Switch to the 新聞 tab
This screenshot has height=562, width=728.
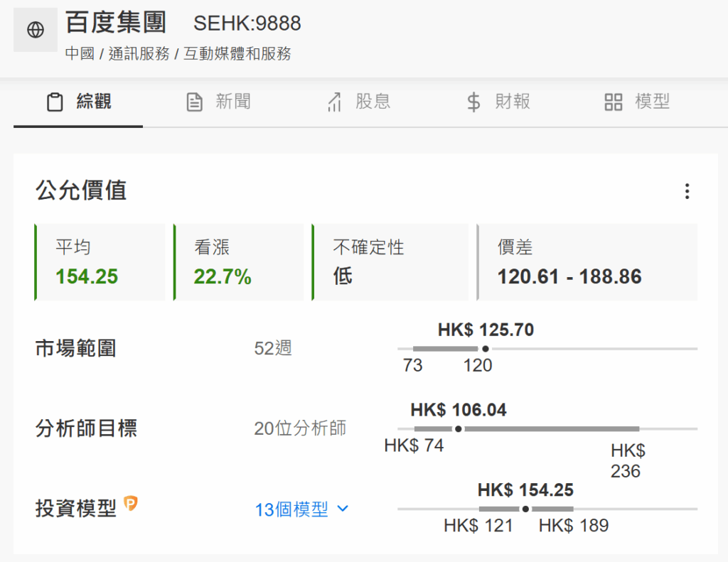(x=218, y=102)
